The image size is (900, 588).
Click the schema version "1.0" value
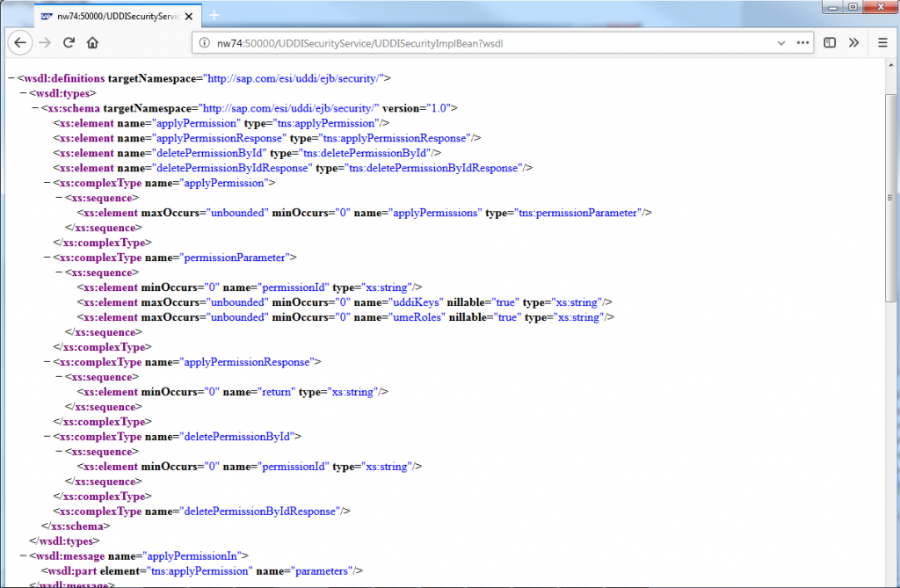439,108
